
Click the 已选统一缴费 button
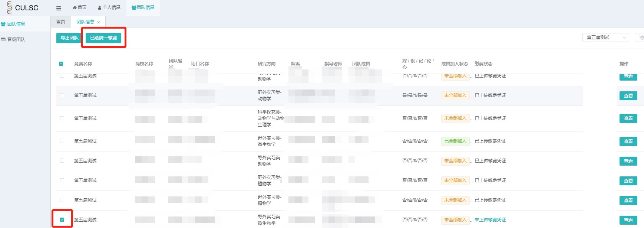click(x=103, y=38)
